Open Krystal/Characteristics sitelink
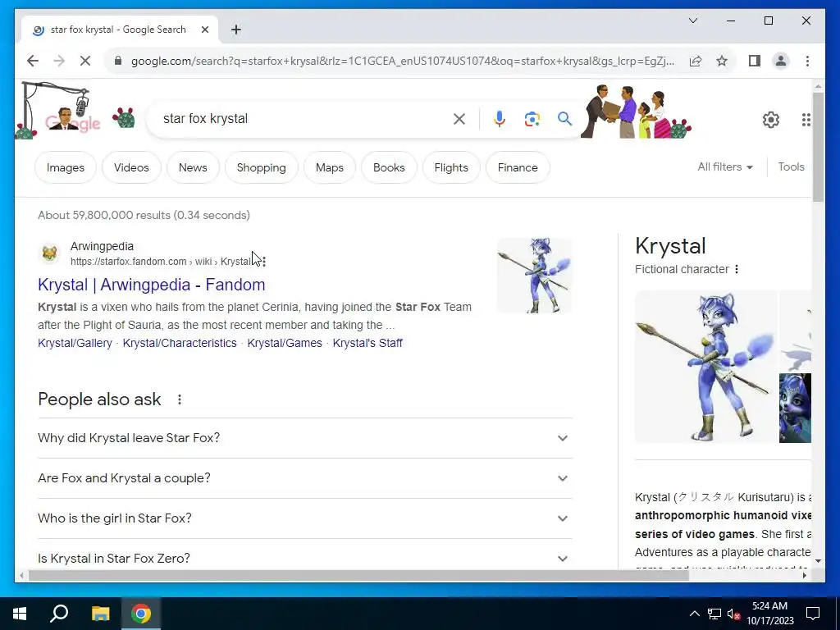Viewport: 840px width, 630px height. [180, 343]
